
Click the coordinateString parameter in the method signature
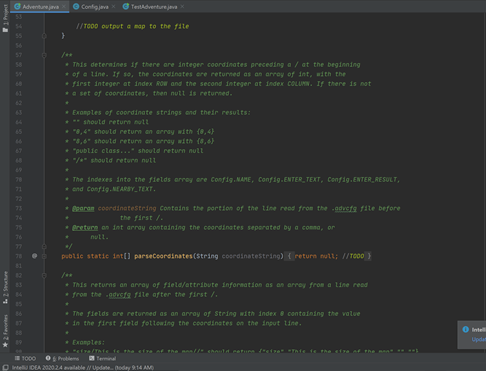click(252, 256)
